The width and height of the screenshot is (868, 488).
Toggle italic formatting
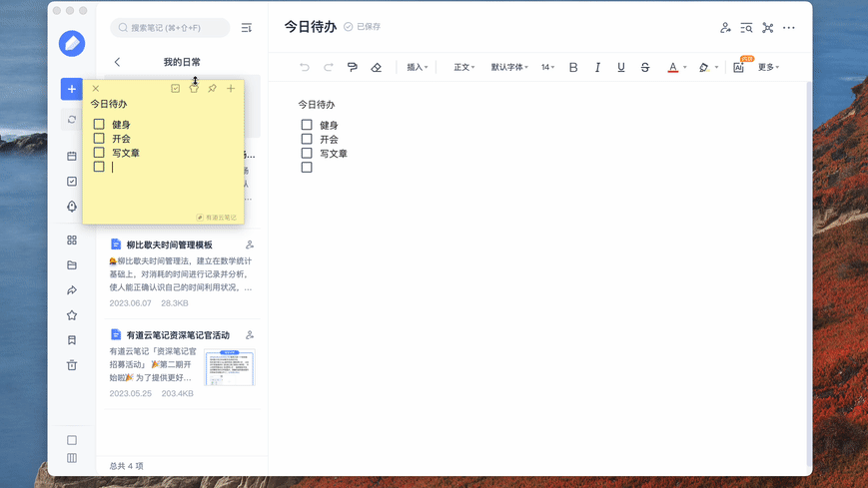coord(597,67)
